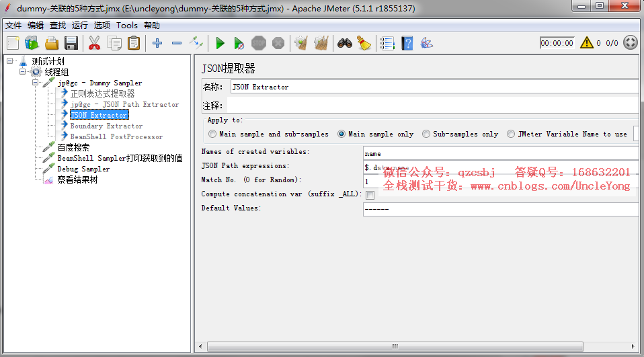
Task: Select Main sample only radio button
Action: (x=341, y=134)
